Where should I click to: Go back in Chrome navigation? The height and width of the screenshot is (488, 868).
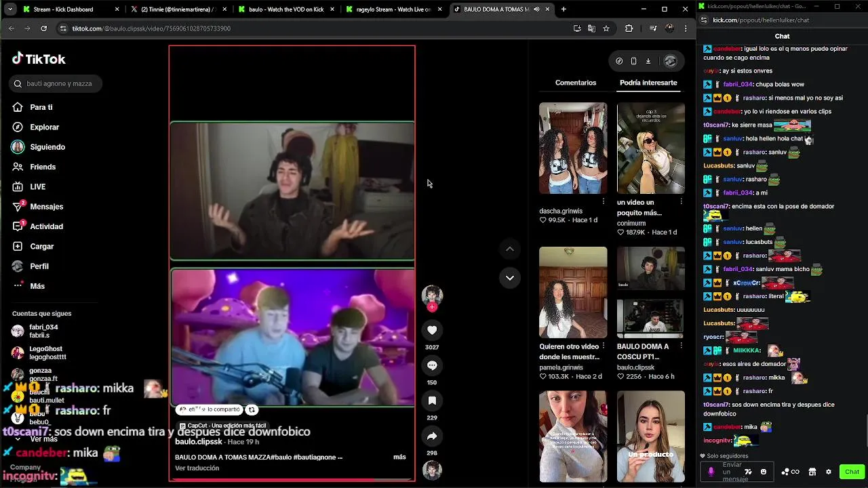pos(12,28)
